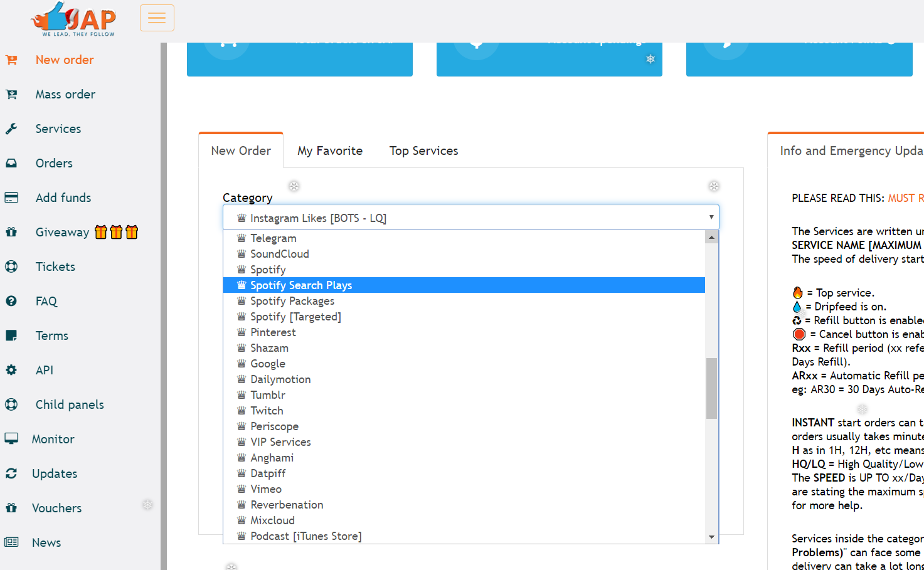Switch to the My Favorite tab
Image resolution: width=924 pixels, height=570 pixels.
pos(330,151)
